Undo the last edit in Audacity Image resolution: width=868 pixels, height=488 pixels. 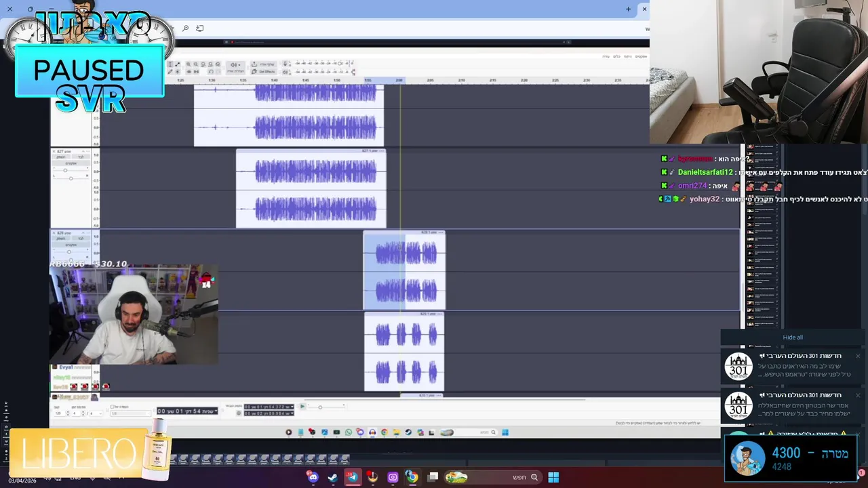click(211, 72)
